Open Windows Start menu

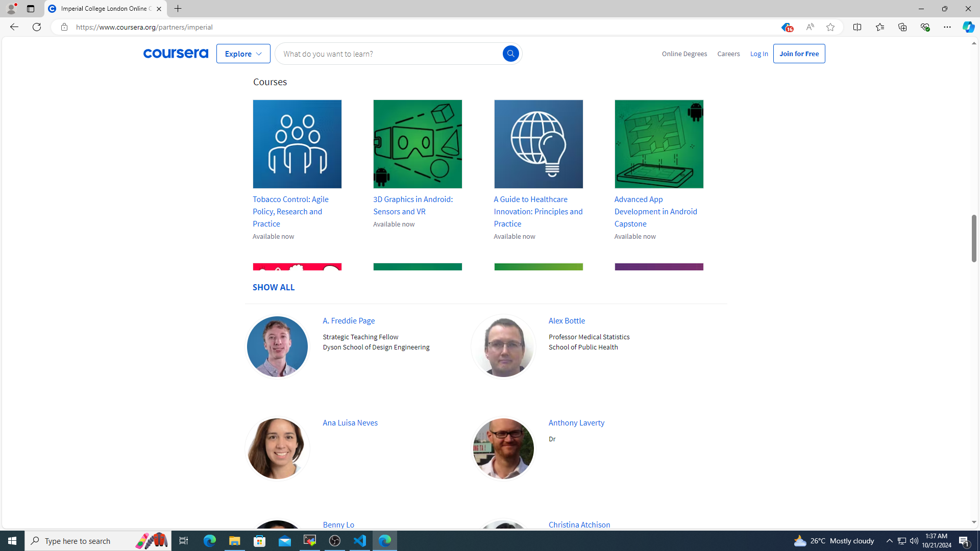point(12,541)
